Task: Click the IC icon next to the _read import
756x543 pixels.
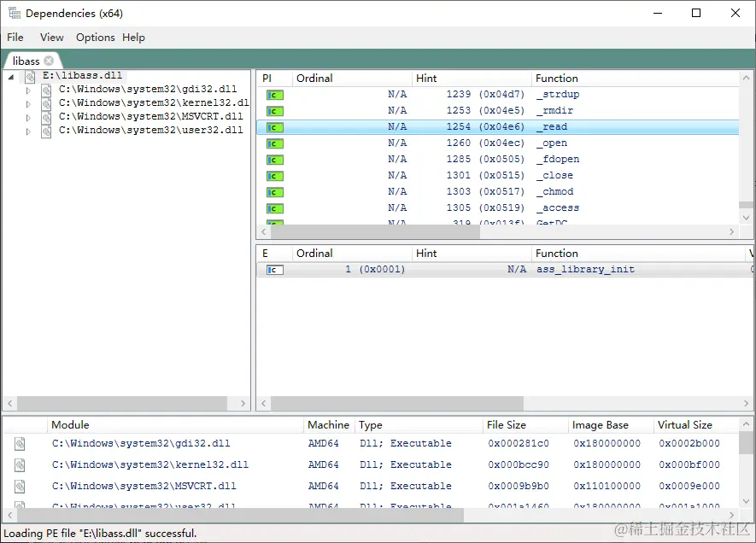Action: pos(273,126)
